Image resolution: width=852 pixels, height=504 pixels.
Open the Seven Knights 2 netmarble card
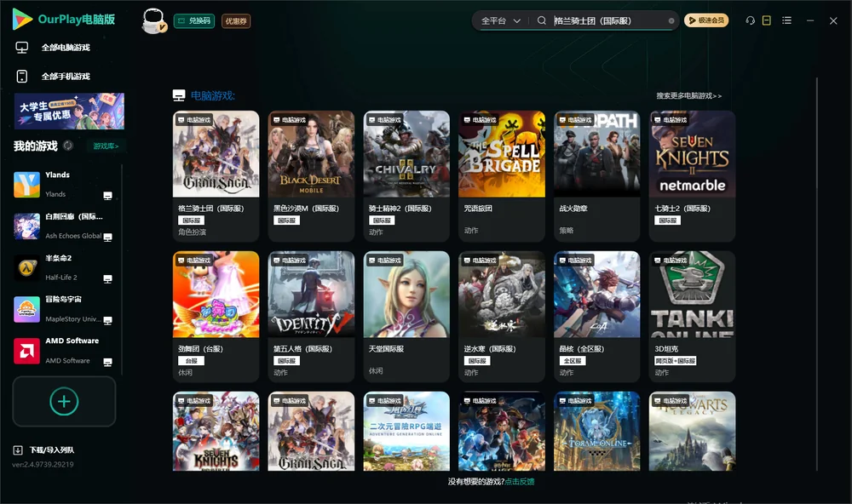point(692,176)
